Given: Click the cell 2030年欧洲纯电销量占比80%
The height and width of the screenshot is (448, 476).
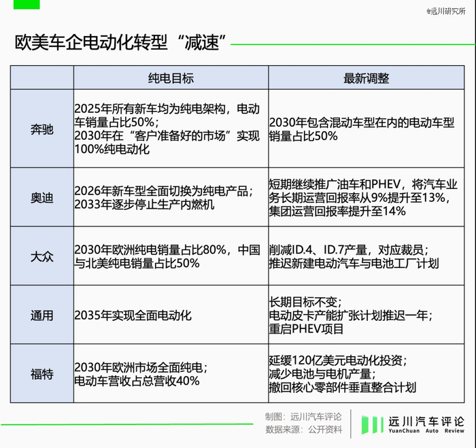Looking at the screenshot, I should [x=171, y=256].
